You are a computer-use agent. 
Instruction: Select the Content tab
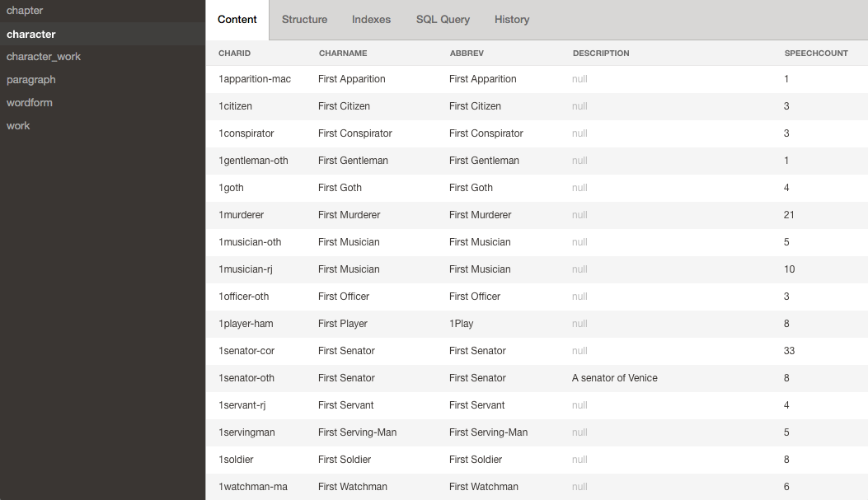tap(237, 20)
